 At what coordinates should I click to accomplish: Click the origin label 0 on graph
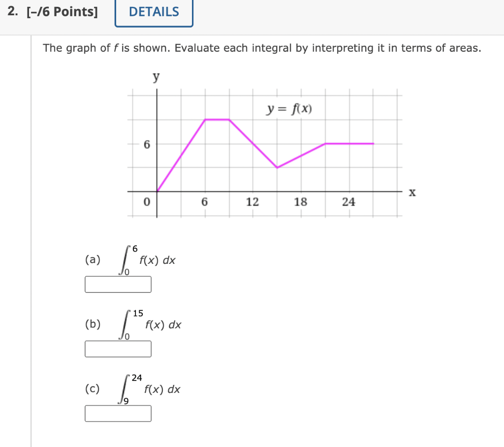tap(146, 201)
